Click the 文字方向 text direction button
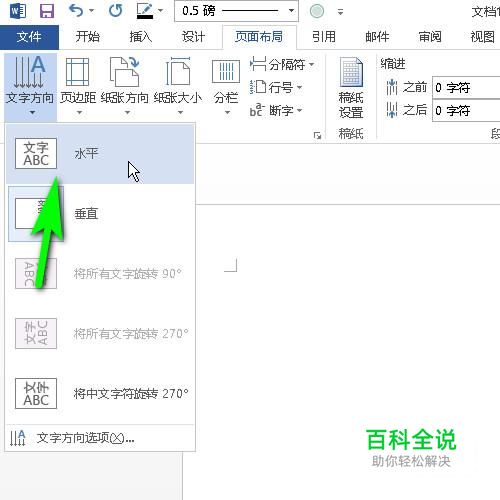 point(30,86)
